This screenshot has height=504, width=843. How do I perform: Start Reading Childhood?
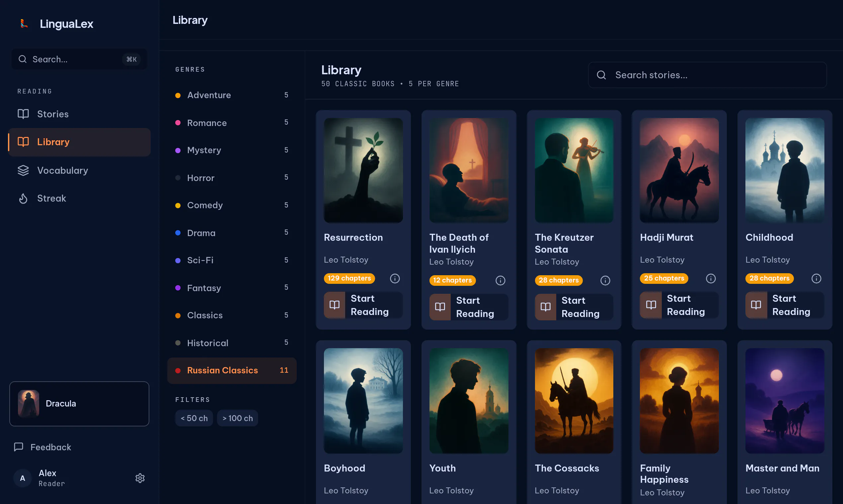[x=785, y=305]
